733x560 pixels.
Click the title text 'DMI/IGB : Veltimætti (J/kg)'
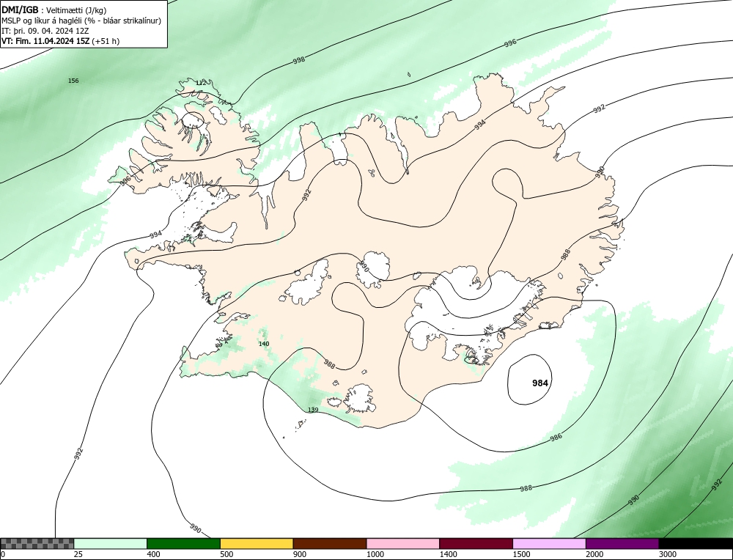[x=54, y=10]
